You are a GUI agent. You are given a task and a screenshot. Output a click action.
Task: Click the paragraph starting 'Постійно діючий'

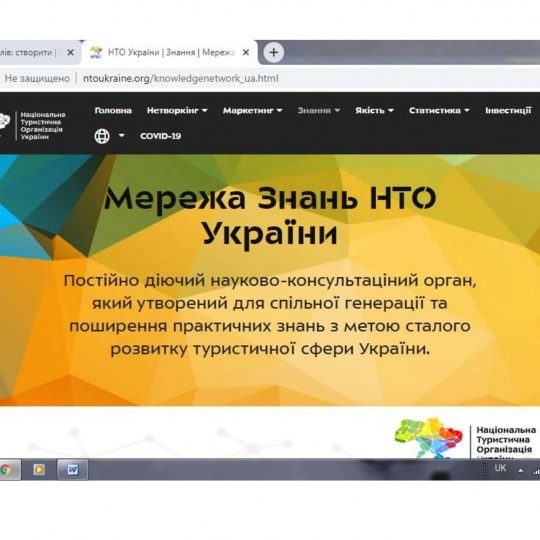tap(270, 315)
